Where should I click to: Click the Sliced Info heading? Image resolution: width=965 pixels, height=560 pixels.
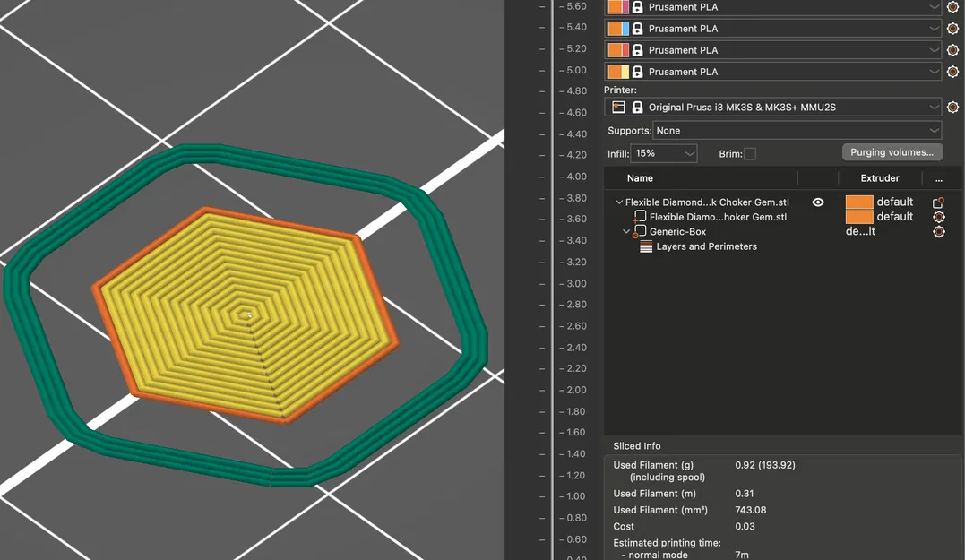637,446
